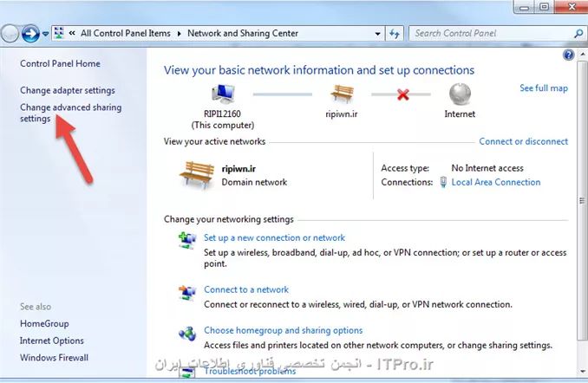The image size is (588, 383).
Task: Click the RIPI12160 computer name
Action: coord(222,114)
